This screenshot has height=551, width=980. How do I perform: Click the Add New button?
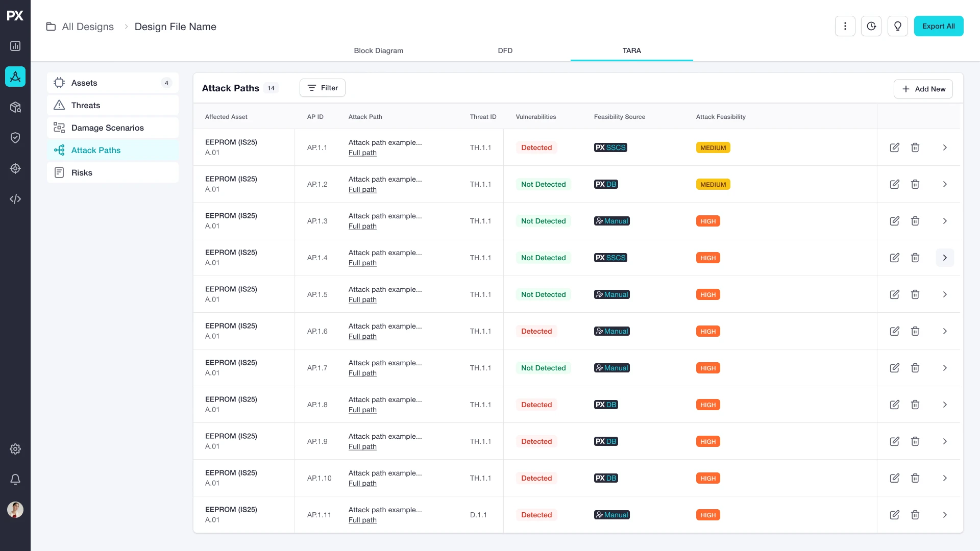pyautogui.click(x=923, y=89)
